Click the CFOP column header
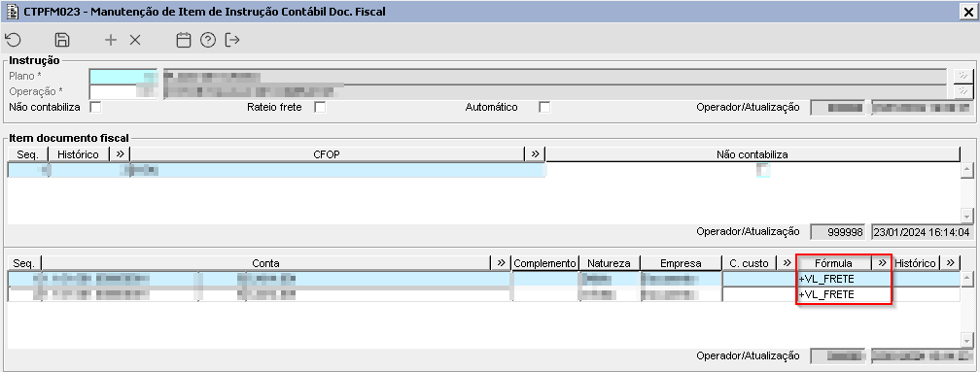This screenshot has width=980, height=372. (327, 154)
